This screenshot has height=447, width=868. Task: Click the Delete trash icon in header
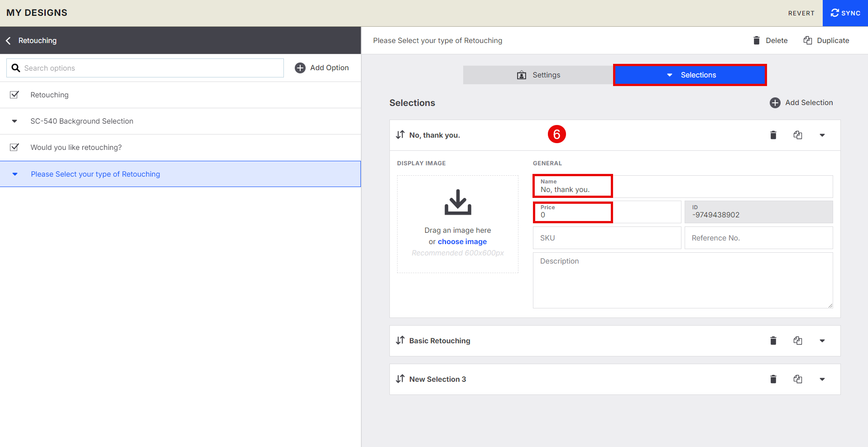(x=757, y=40)
